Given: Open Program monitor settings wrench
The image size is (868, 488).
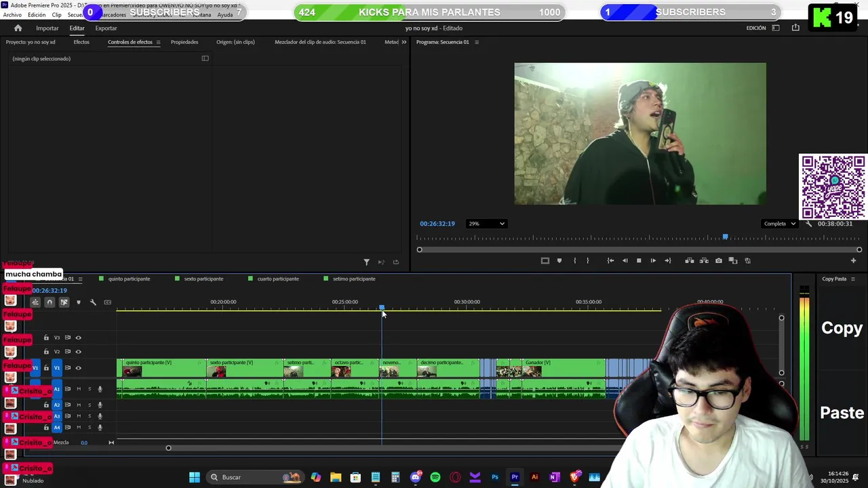Looking at the screenshot, I should (808, 224).
